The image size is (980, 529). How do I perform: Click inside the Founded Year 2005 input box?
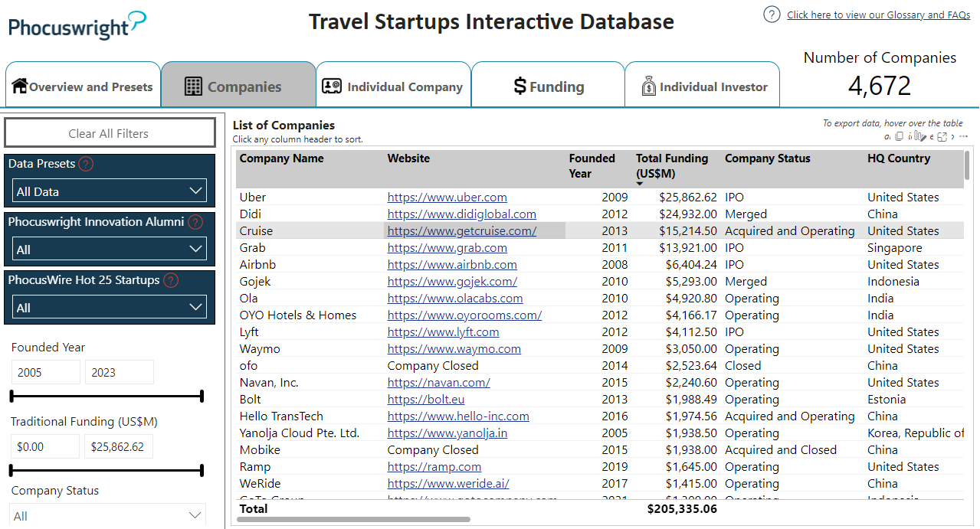[45, 371]
